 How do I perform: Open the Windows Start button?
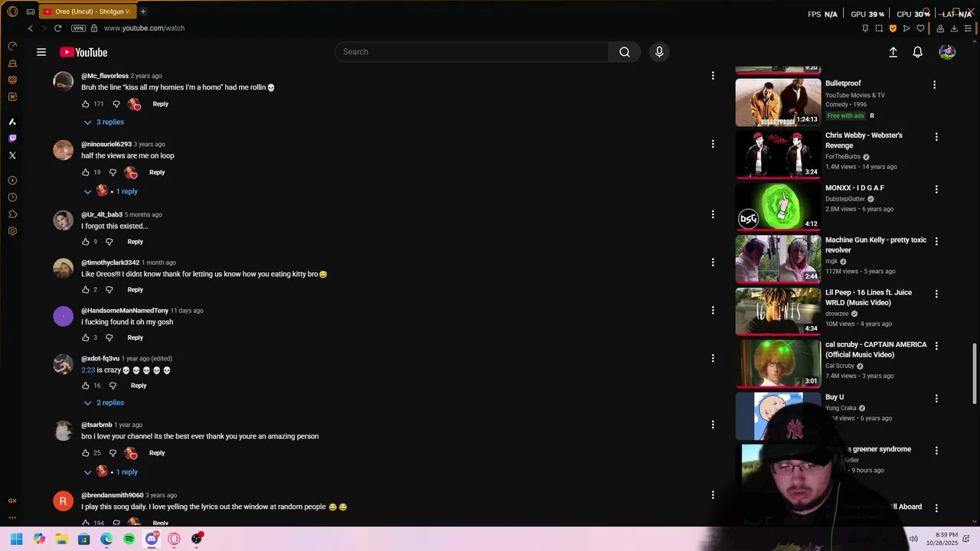click(x=17, y=539)
